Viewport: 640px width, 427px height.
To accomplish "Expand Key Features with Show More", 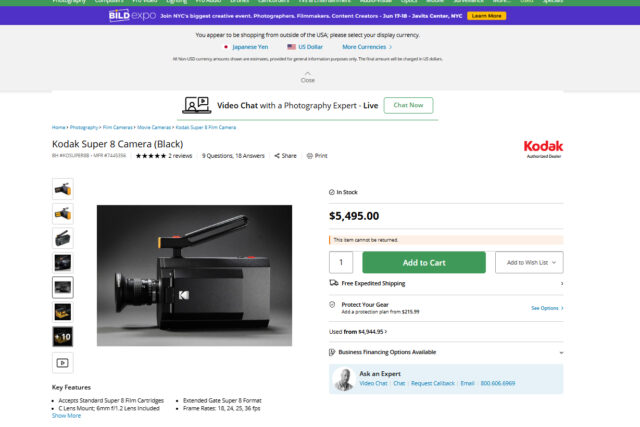I will (x=66, y=416).
